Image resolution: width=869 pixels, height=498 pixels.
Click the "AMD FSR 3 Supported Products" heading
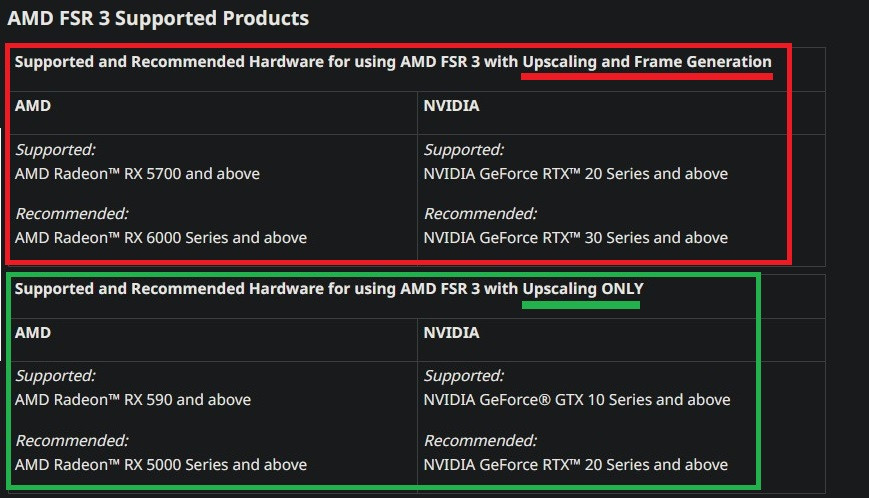(x=158, y=18)
